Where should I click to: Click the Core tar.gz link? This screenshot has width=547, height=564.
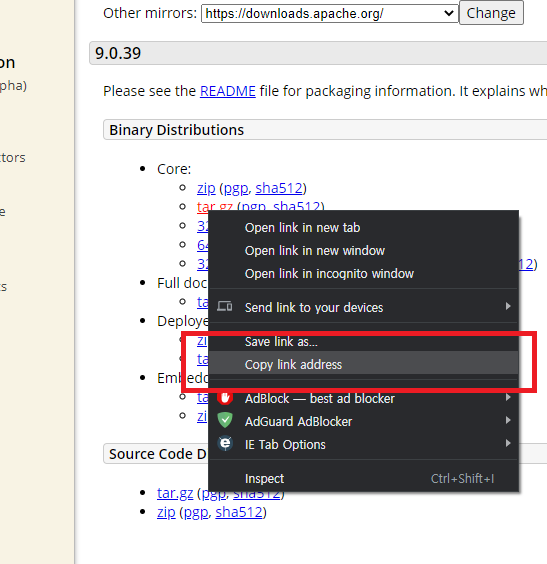tap(214, 206)
